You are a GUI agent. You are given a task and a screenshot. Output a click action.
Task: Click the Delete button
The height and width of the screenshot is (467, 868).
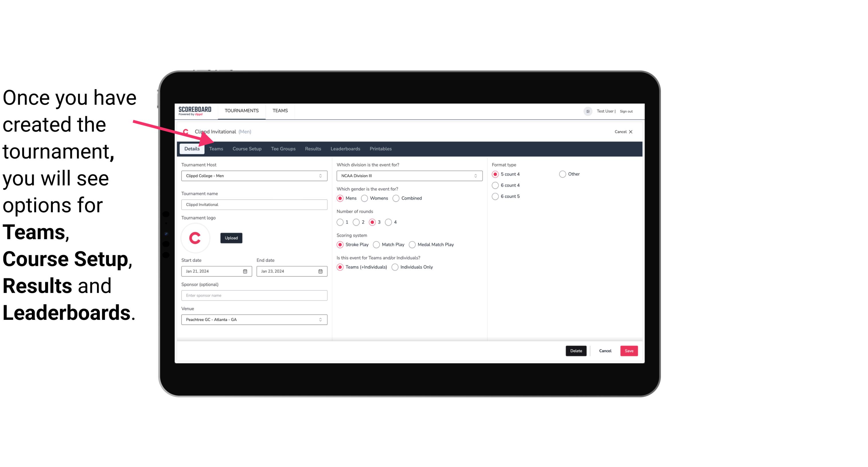(x=575, y=350)
